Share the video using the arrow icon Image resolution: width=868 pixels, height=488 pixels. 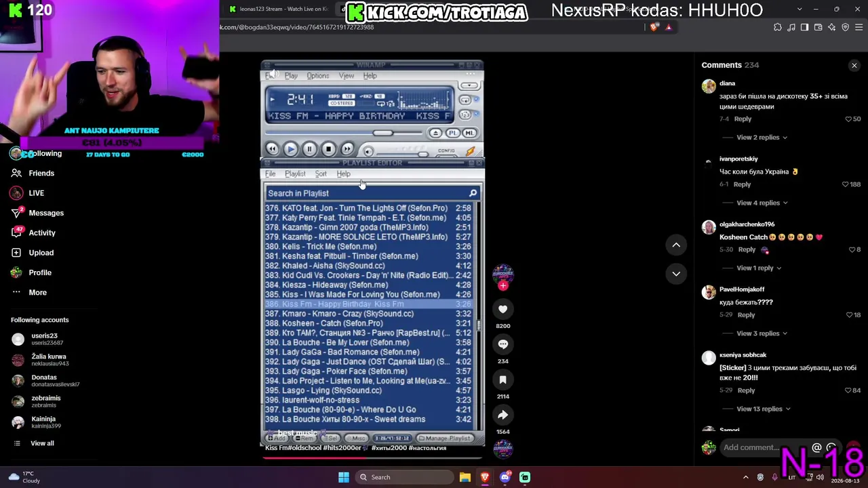coord(502,415)
